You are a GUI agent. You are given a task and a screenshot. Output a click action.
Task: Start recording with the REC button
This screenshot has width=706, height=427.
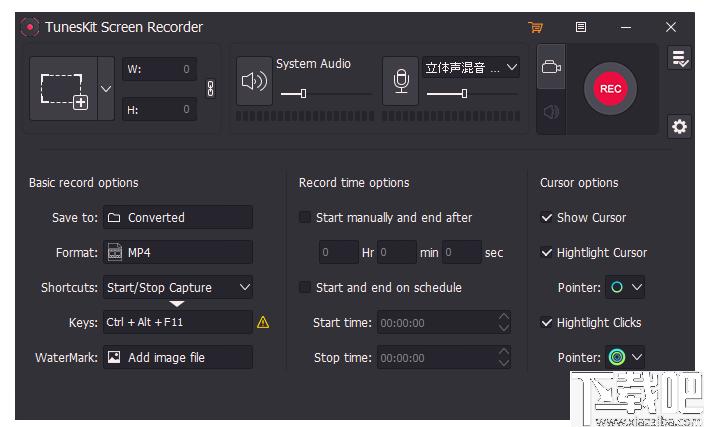[x=610, y=89]
